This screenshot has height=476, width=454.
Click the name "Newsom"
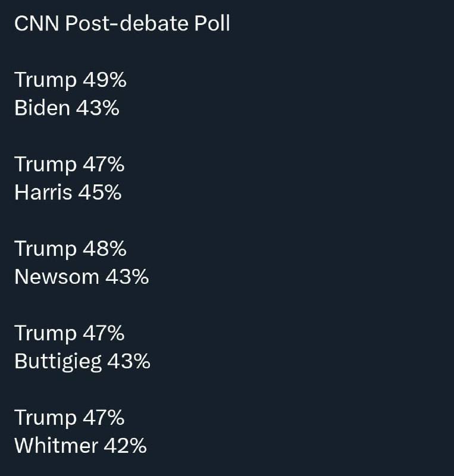click(57, 277)
